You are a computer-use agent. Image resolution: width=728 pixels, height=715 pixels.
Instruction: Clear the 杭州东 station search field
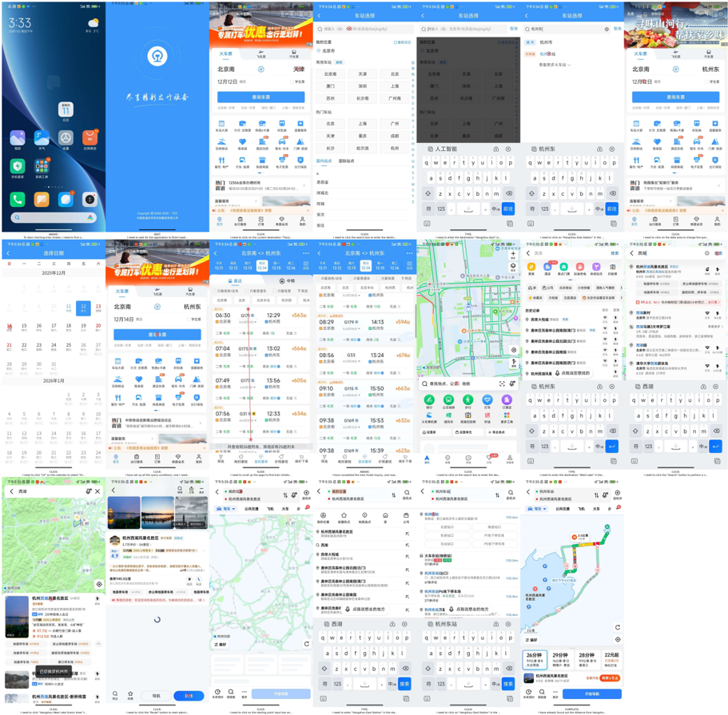[x=607, y=30]
